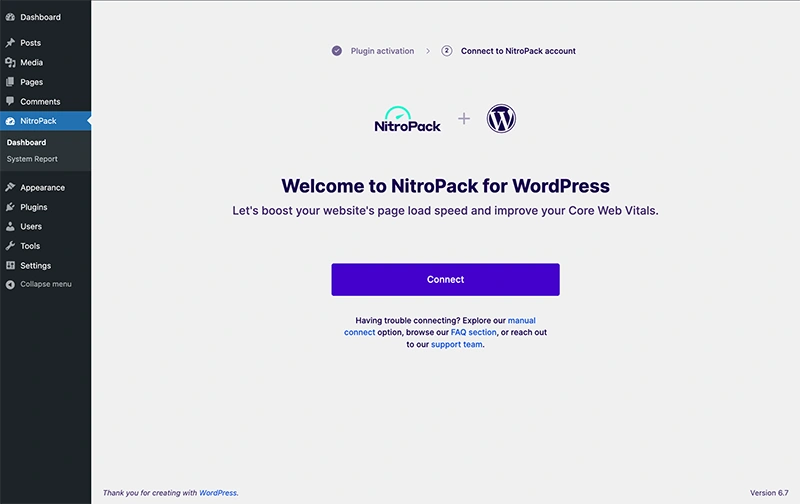
Task: Click the Tools wrench icon
Action: pos(10,246)
